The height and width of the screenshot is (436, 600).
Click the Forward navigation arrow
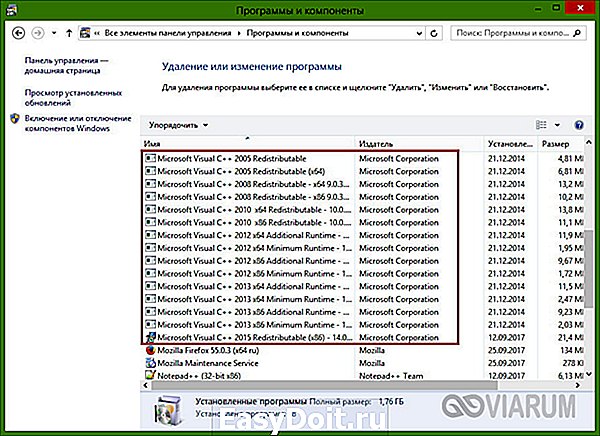pos(38,33)
